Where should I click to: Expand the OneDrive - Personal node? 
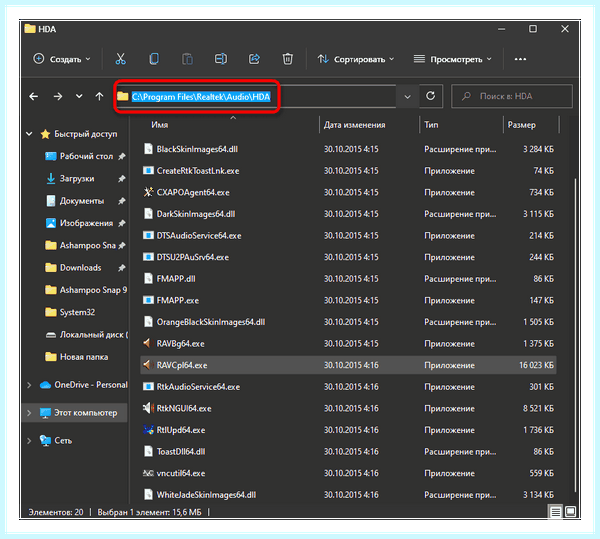pos(29,385)
